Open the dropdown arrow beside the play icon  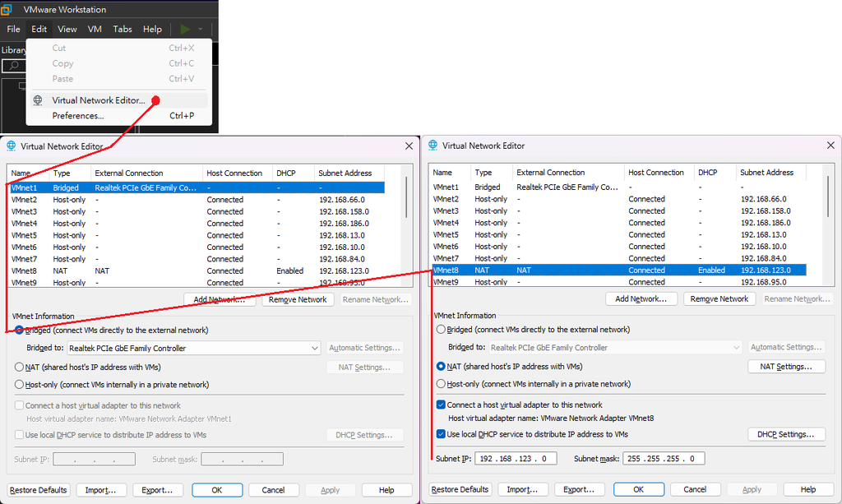pos(201,29)
